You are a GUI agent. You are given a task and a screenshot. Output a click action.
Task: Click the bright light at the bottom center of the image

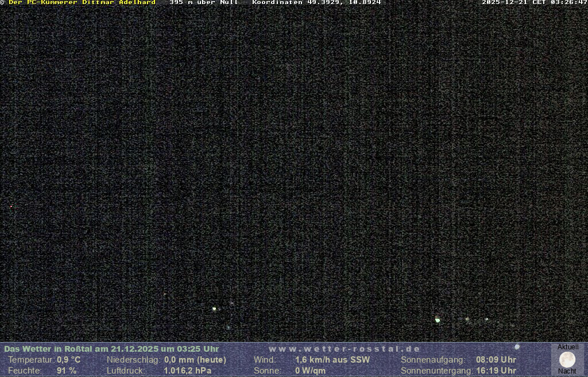click(x=214, y=309)
